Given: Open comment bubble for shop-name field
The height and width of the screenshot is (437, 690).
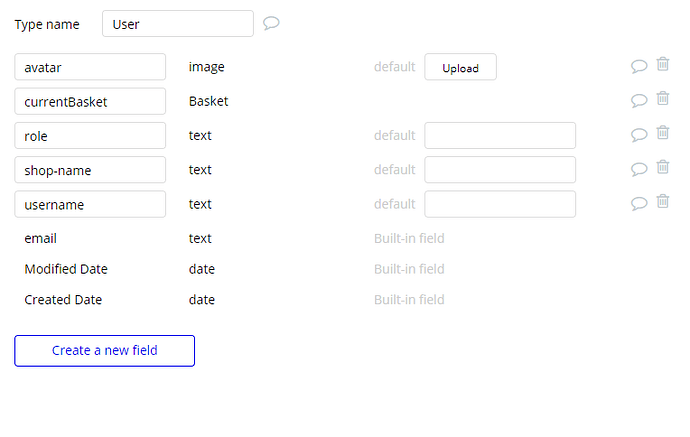Looking at the screenshot, I should [x=639, y=168].
